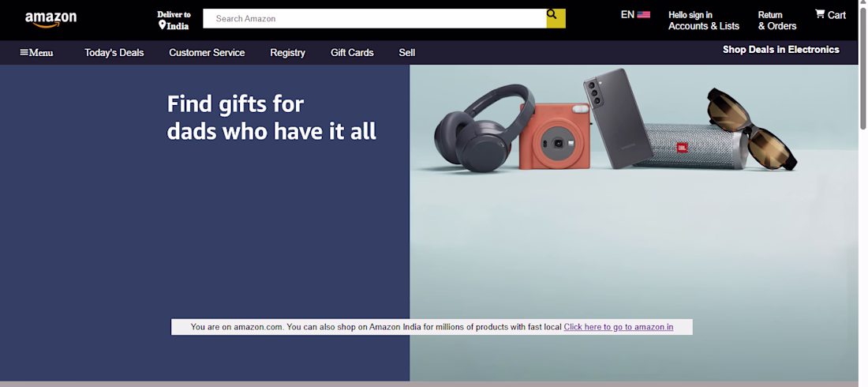Click the sunglasses product image
This screenshot has width=868, height=387.
tap(752, 129)
